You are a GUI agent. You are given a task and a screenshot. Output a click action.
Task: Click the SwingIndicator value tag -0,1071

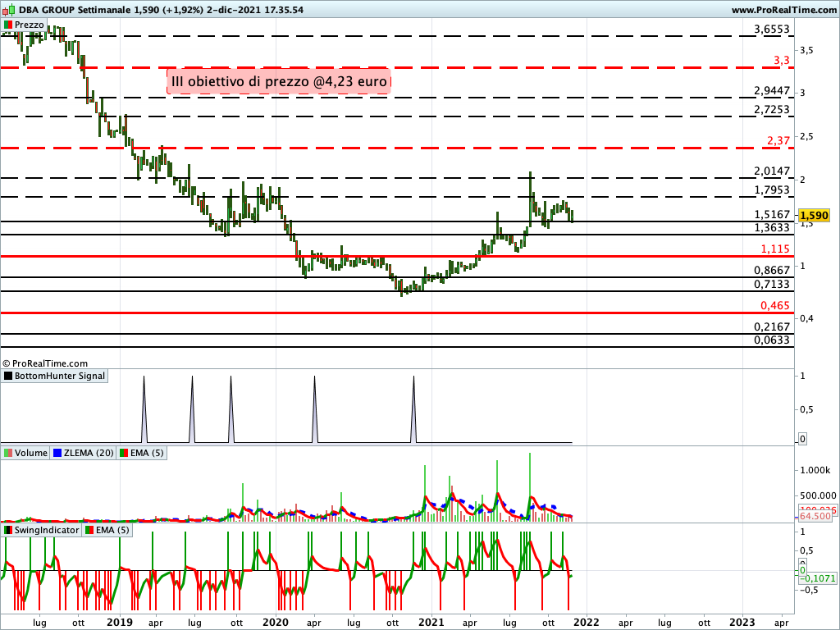click(818, 578)
